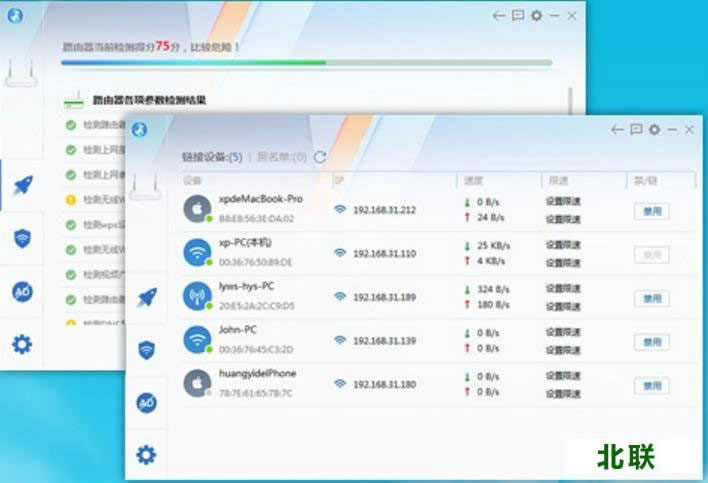Viewport: 708px width, 483px height.
Task: Switch to the 链接设备(5) tab
Action: pyautogui.click(x=212, y=157)
